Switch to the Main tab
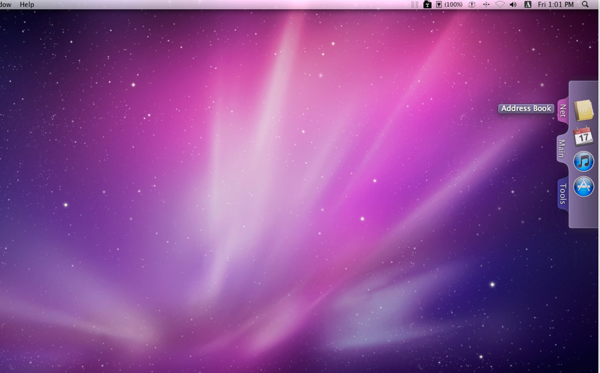This screenshot has width=600, height=373. (x=562, y=148)
